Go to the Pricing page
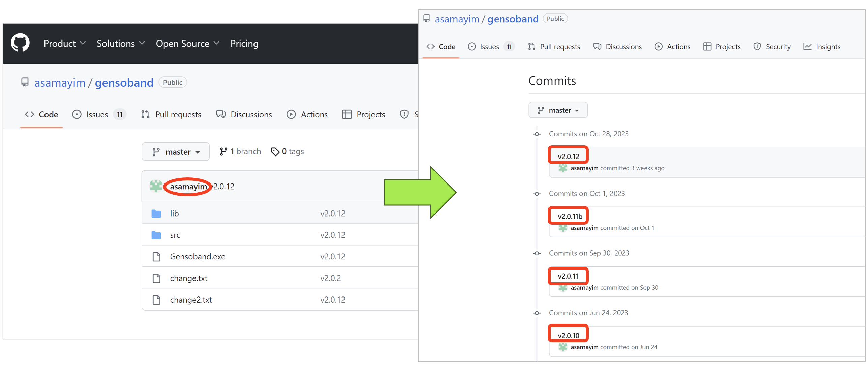 click(244, 44)
